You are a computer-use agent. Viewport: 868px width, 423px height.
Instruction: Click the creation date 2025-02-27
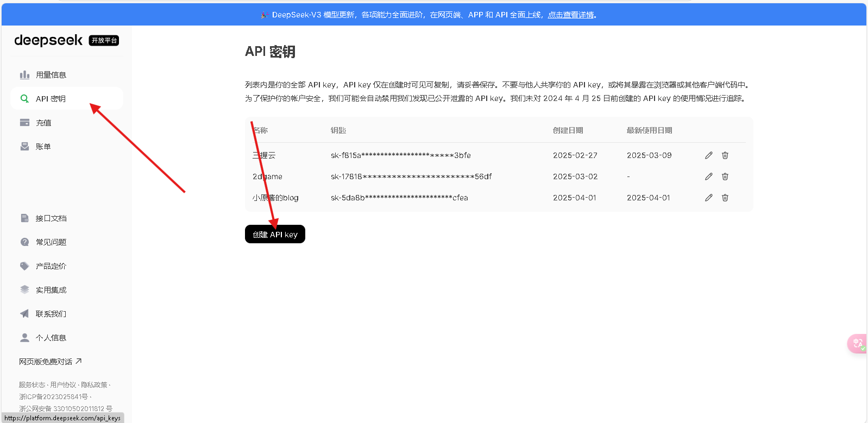click(575, 155)
